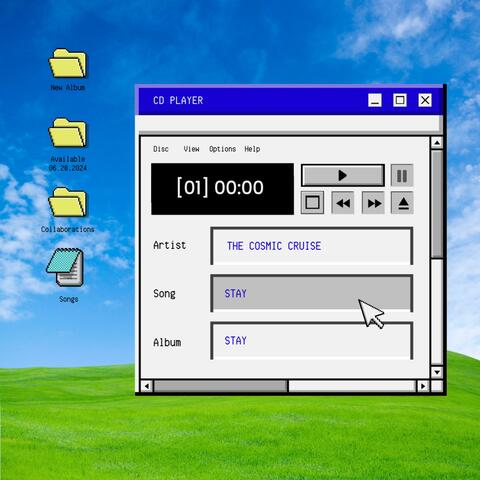
Task: Stop playback with the square stop icon
Action: pos(312,203)
